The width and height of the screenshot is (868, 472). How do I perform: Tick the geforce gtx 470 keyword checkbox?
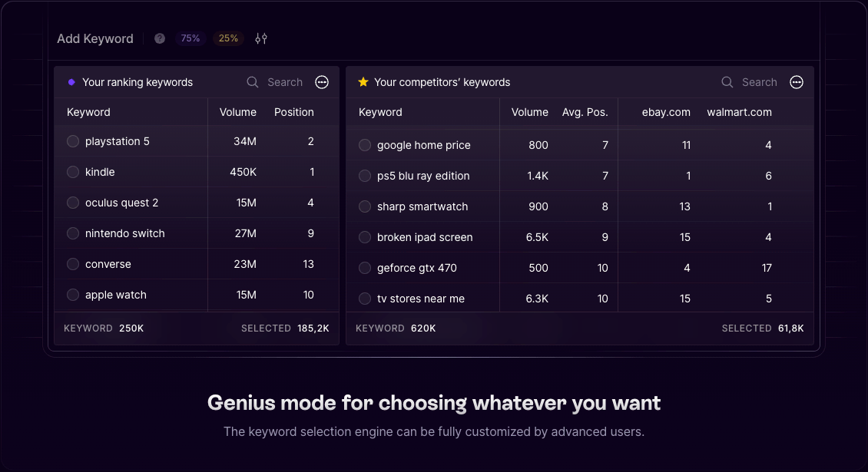[x=365, y=268]
